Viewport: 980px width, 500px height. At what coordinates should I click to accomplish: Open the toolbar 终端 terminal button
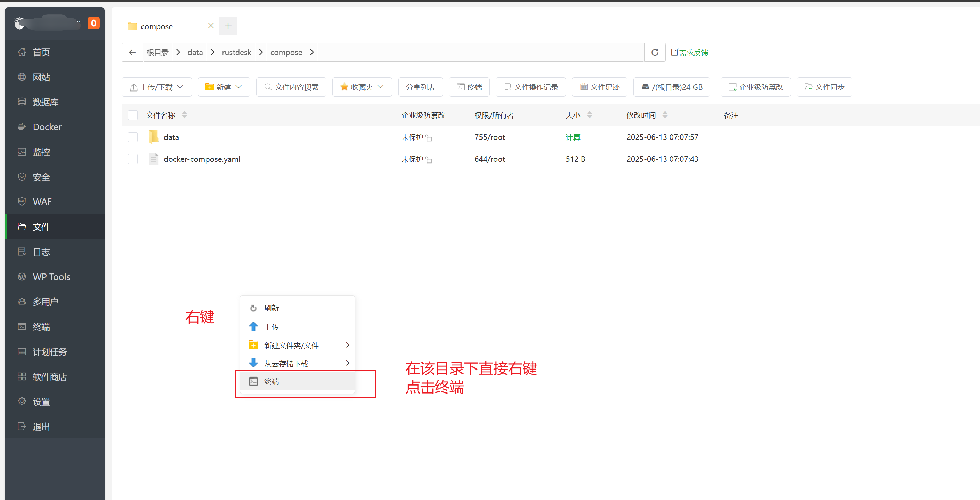tap(469, 87)
